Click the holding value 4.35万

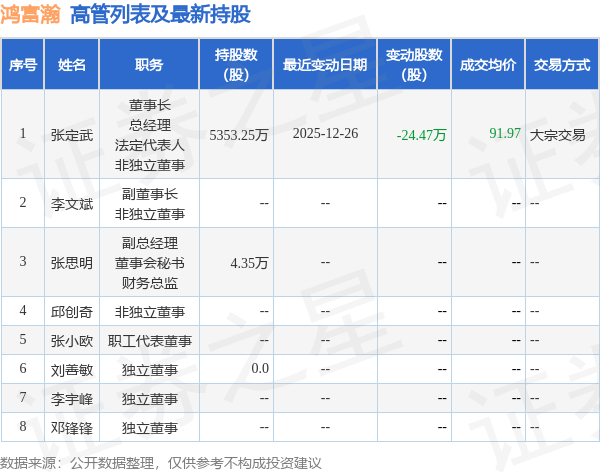click(249, 263)
